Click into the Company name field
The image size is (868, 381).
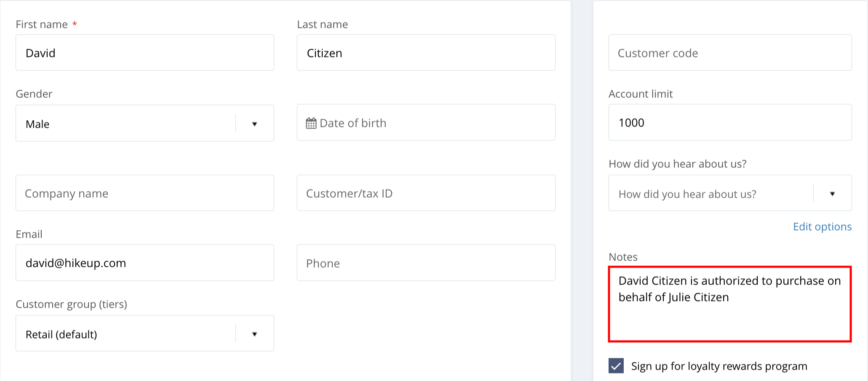(x=145, y=193)
